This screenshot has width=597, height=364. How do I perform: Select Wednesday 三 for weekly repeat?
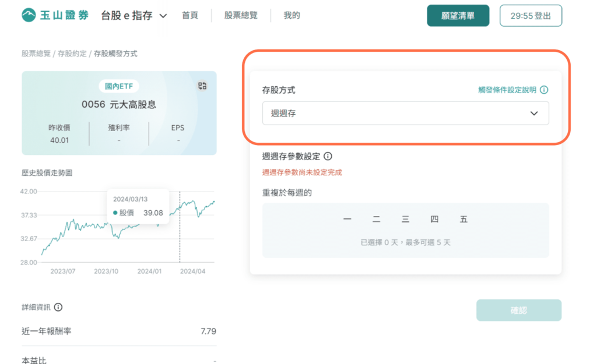tap(406, 219)
